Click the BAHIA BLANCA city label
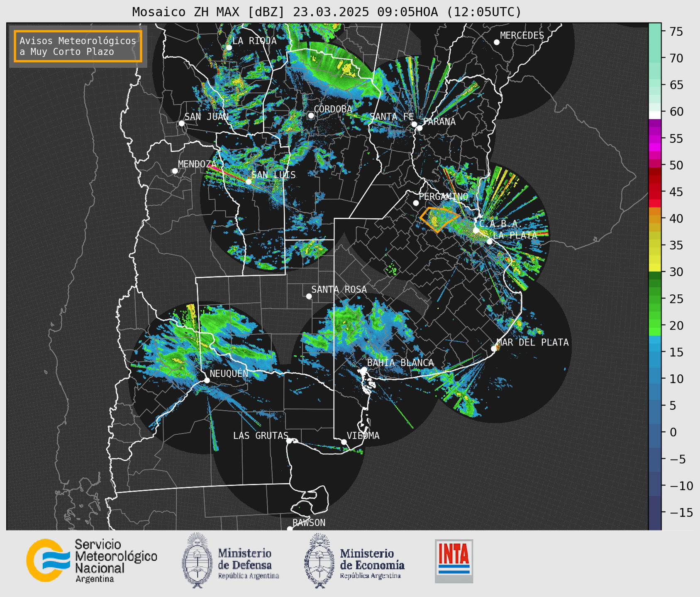This screenshot has height=597, width=700. click(x=400, y=363)
